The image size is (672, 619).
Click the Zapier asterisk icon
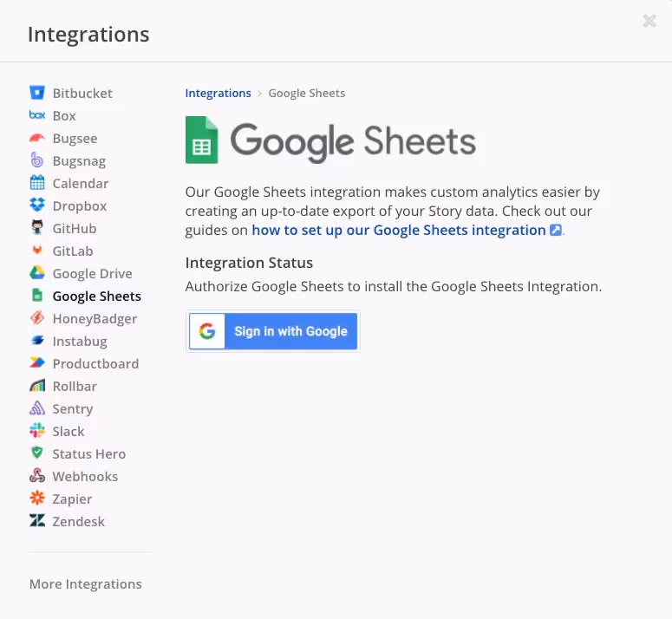pyautogui.click(x=37, y=498)
